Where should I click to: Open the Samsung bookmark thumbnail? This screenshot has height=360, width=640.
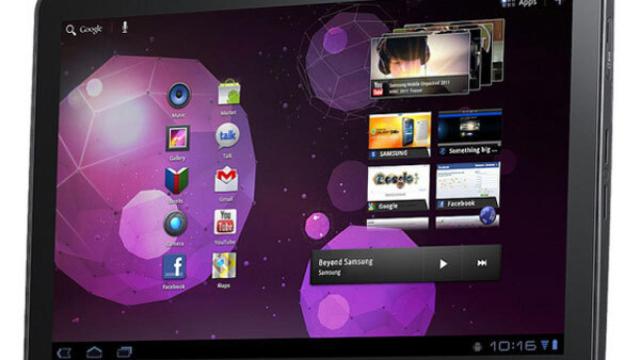point(400,136)
